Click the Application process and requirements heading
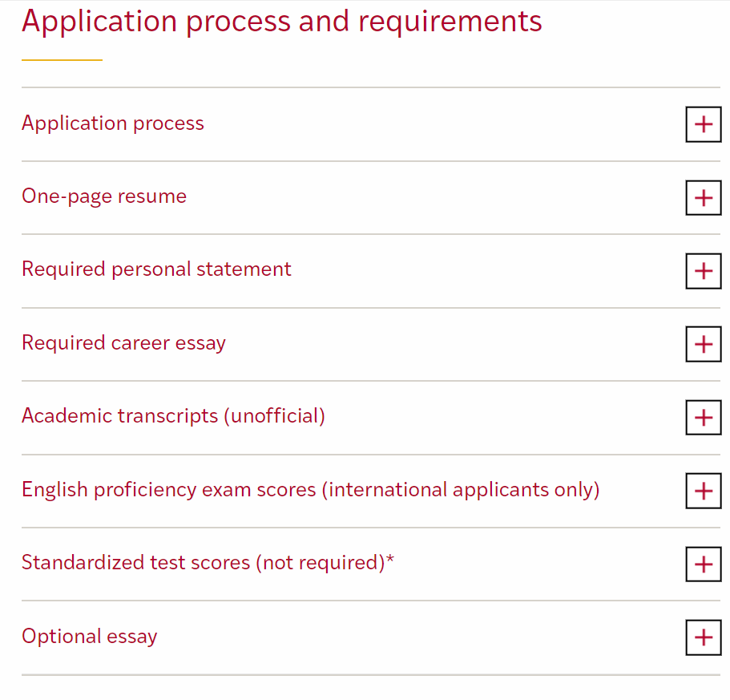This screenshot has width=730, height=700. 282,21
